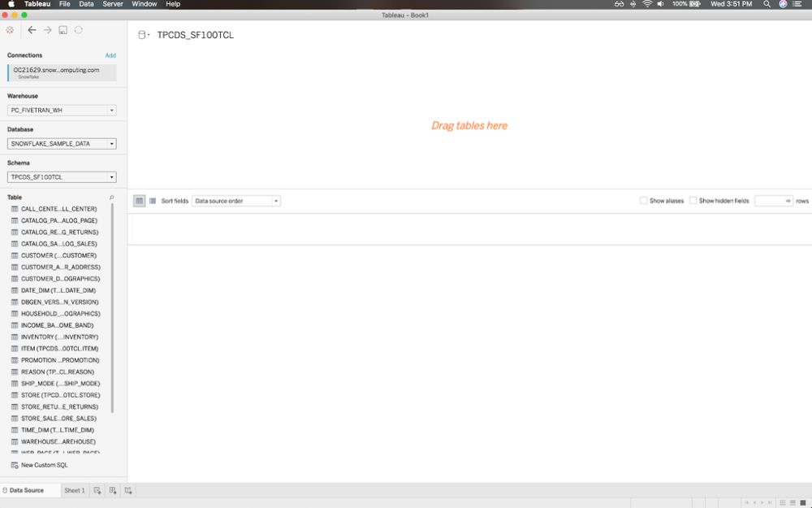Open the Help menu
The image size is (812, 508).
[173, 4]
